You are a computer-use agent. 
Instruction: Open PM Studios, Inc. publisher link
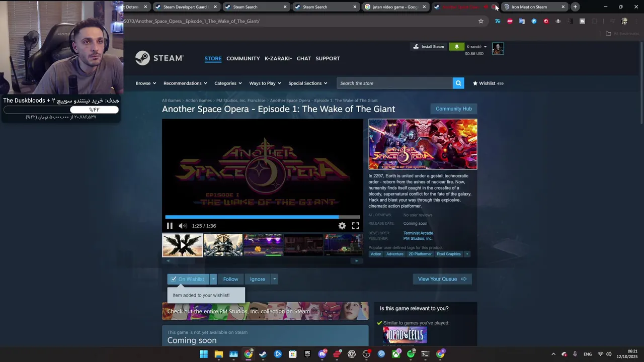coord(418,238)
